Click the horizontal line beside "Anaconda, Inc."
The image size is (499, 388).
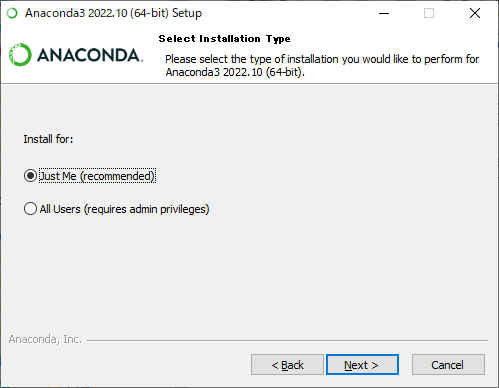(287, 341)
